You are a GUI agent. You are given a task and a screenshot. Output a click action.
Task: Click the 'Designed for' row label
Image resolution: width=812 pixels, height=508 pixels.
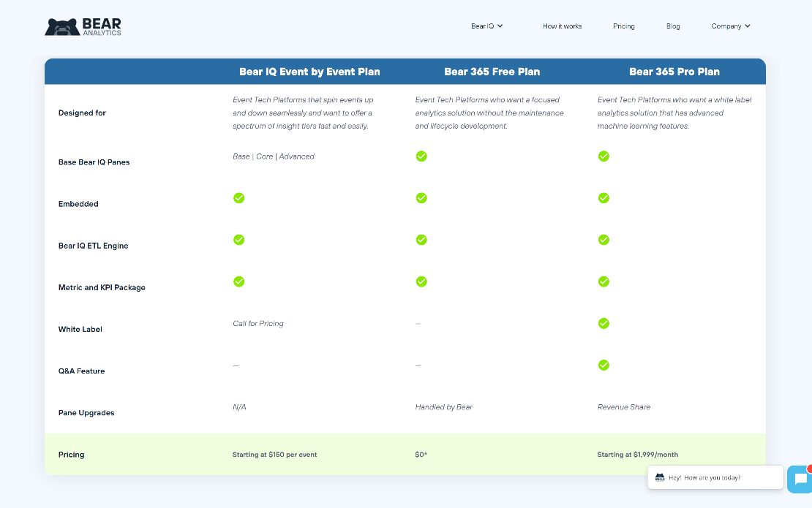pos(82,113)
